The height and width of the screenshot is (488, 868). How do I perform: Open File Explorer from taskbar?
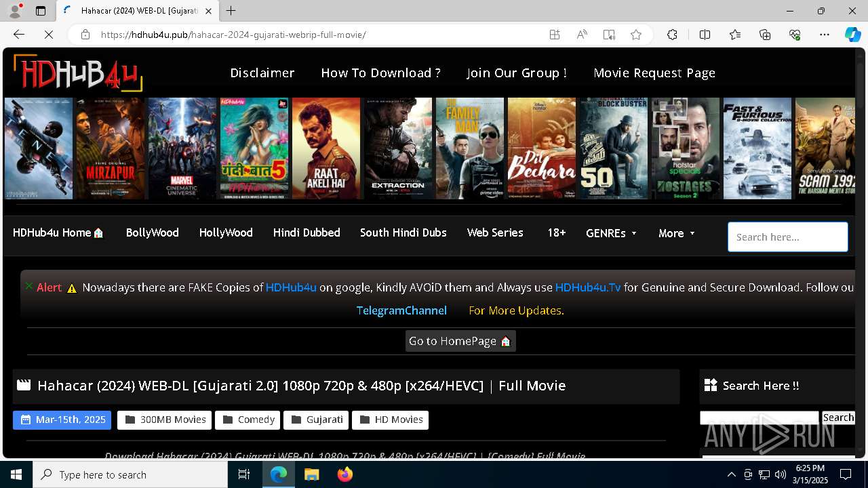click(311, 474)
